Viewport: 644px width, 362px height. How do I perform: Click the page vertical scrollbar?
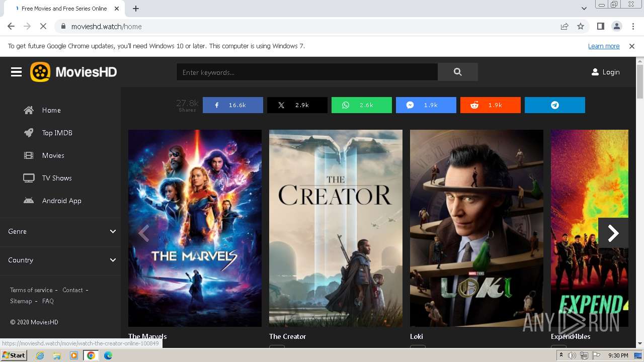click(640, 80)
